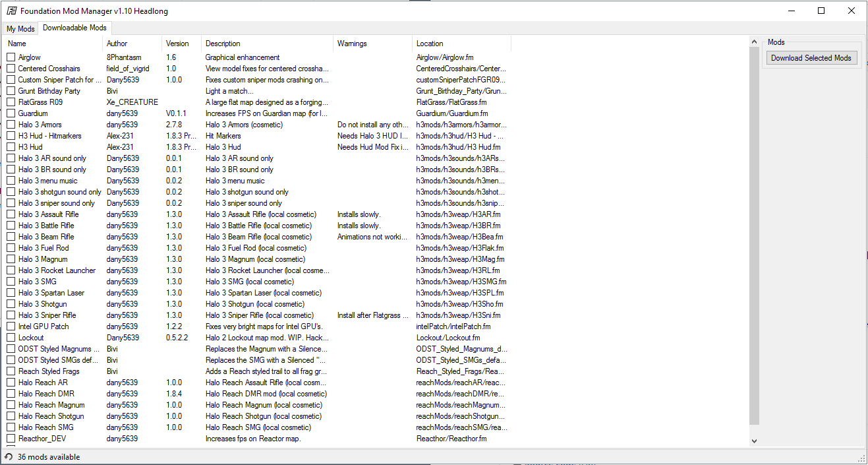The height and width of the screenshot is (465, 868).
Task: Select the ODST Styled SMGs row name
Action: point(59,360)
